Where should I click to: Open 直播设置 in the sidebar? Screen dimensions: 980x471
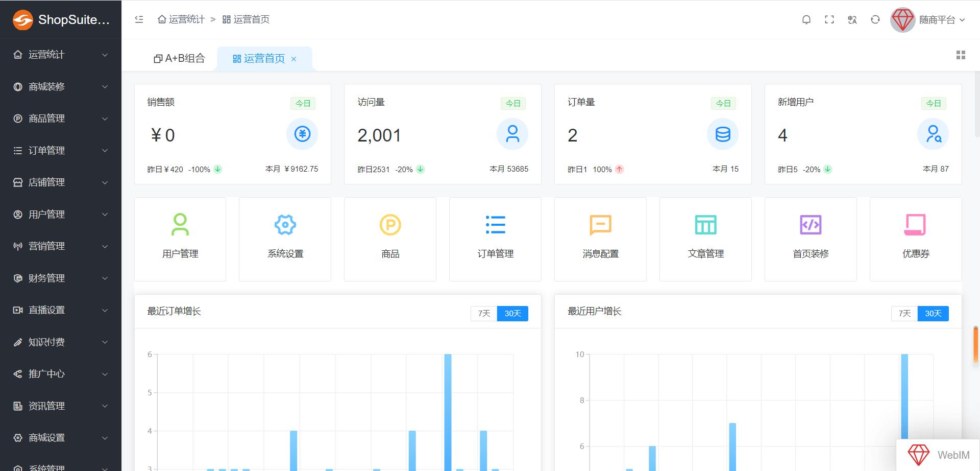(61, 310)
